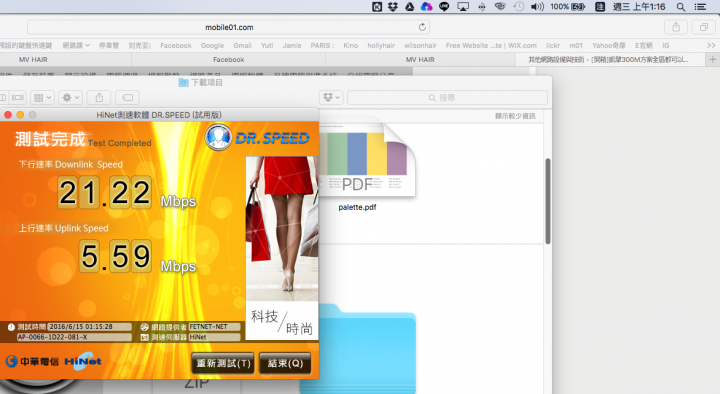The width and height of the screenshot is (720, 394).
Task: Expand the 網路課 bookmark folder dropdown
Action: pos(76,45)
